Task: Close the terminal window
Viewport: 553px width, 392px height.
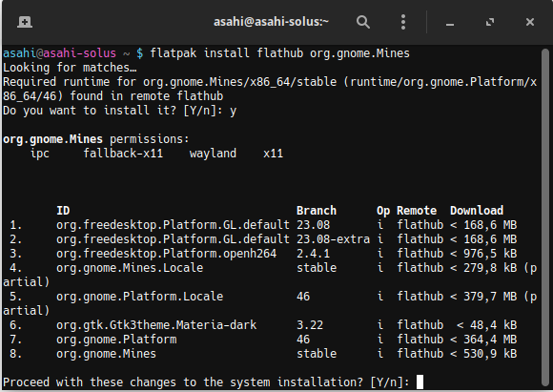Action: tap(530, 22)
